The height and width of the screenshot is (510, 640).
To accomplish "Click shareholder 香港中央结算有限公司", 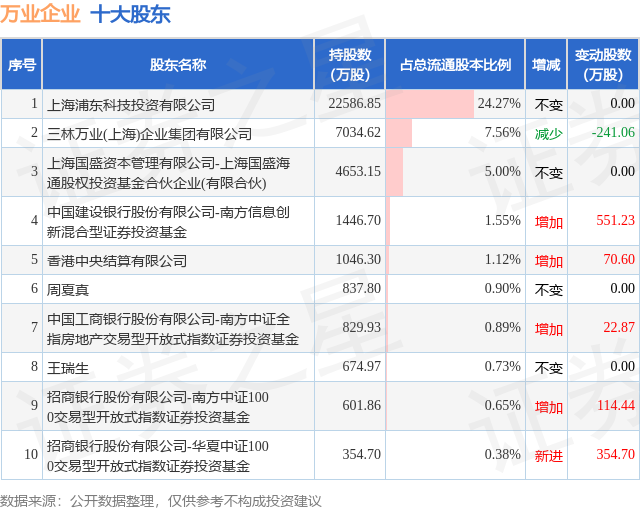I will click(x=117, y=261).
